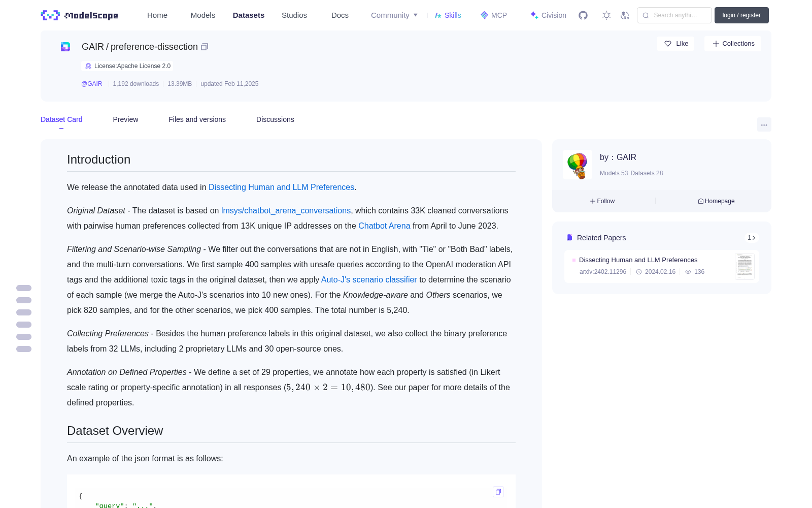Open Auto-J's scenario classifier link
Viewport: 812px width, 508px height.
tap(369, 279)
